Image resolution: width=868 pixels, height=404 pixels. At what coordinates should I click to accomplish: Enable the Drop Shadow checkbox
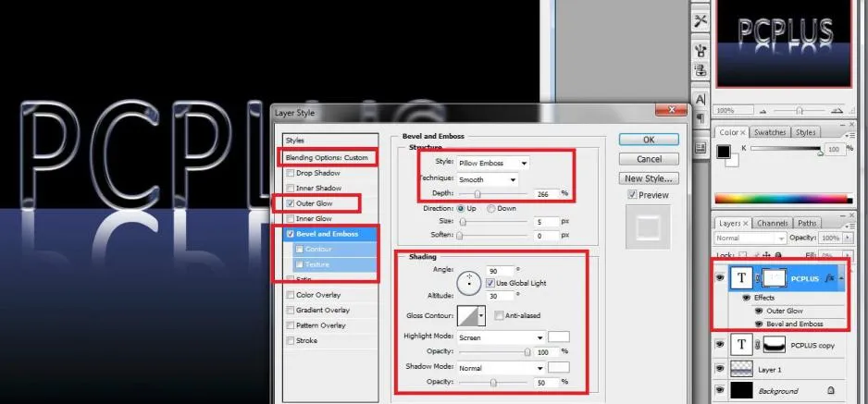pos(290,173)
